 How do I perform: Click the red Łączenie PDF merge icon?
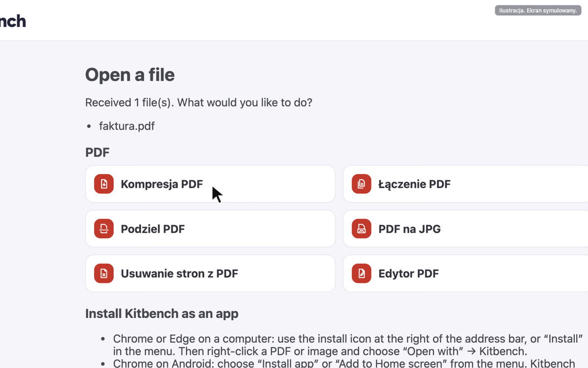tap(362, 184)
